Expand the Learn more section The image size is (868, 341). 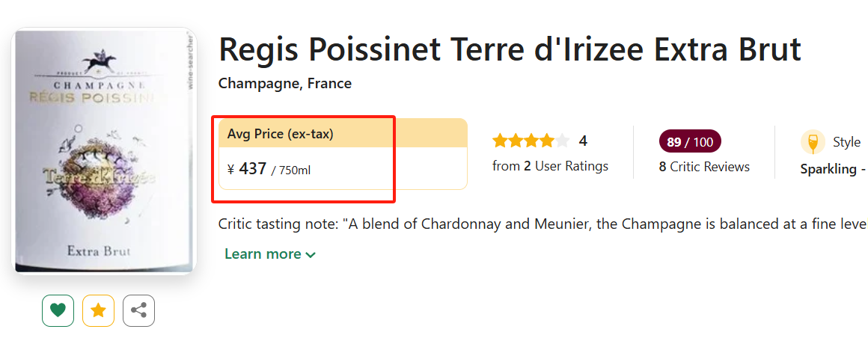pos(263,254)
